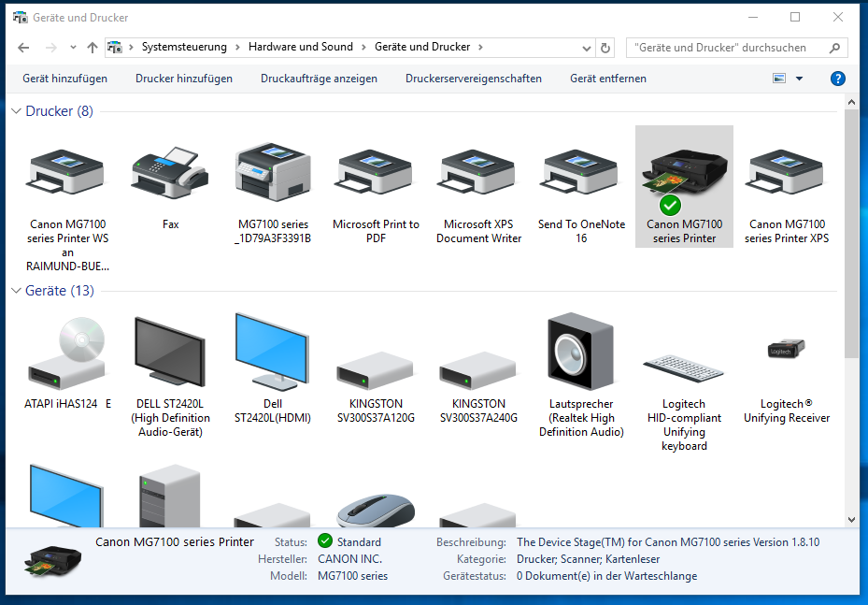Select the Fax device icon
This screenshot has width=868, height=605.
[x=170, y=173]
